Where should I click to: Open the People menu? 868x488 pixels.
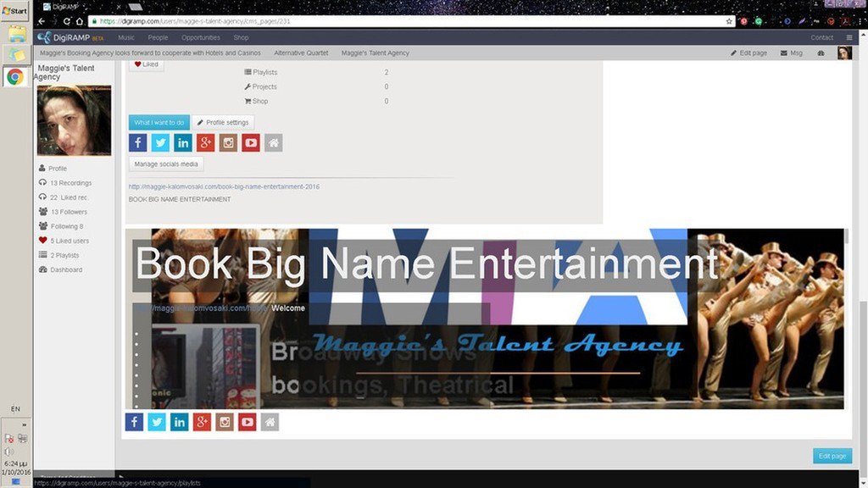coord(158,37)
